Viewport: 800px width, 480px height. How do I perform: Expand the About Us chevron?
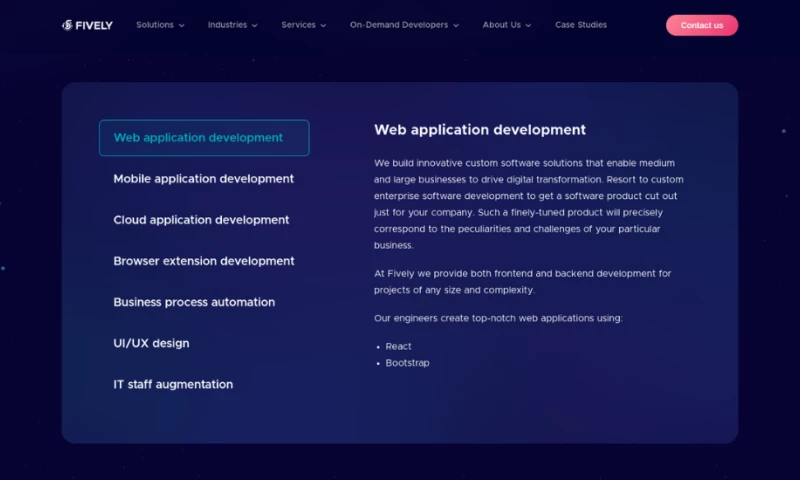pos(528,26)
